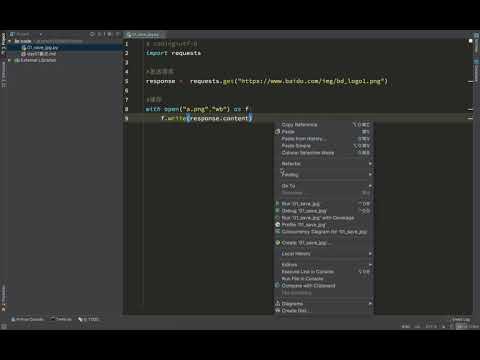
Task: Expand the Refactor submenu
Action: click(323, 164)
